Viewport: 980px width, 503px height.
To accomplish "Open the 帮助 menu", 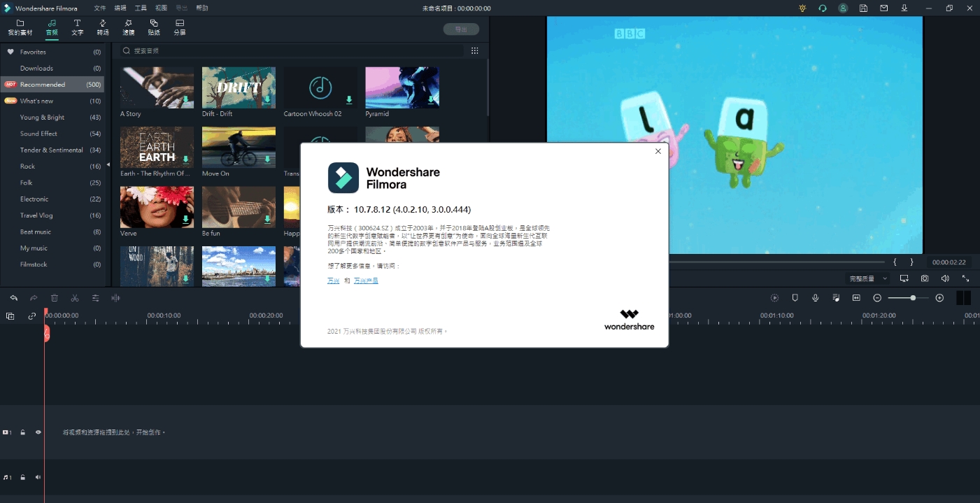I will click(x=202, y=8).
